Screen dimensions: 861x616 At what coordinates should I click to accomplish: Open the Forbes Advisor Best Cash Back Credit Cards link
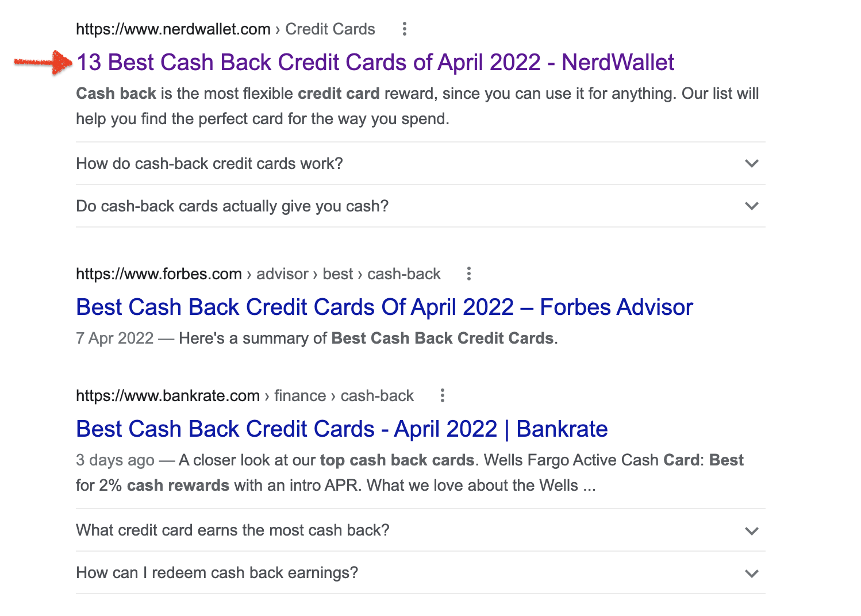click(x=385, y=307)
